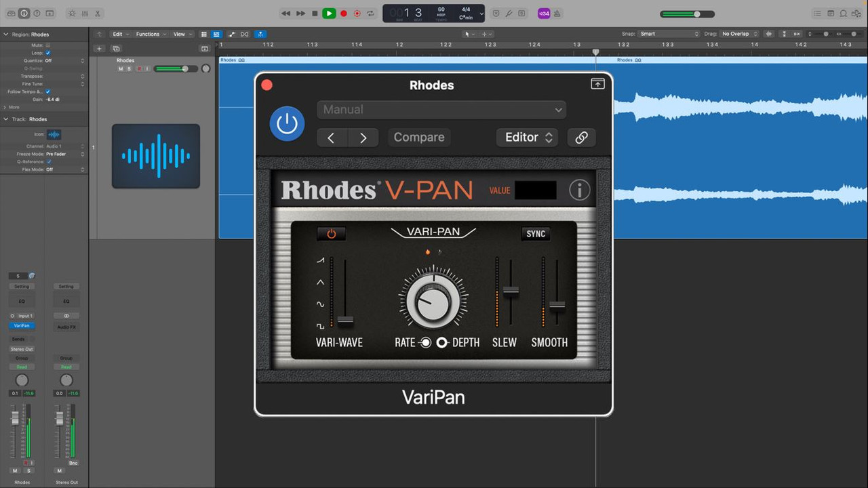Open the EQ slot on the Rhodes channel
The width and height of the screenshot is (868, 488).
click(22, 300)
